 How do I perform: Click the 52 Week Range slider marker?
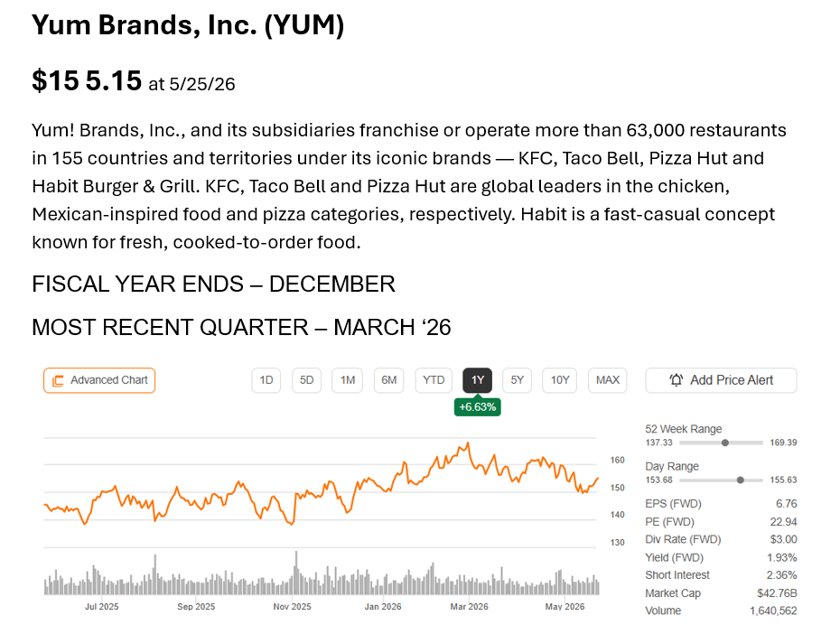[724, 443]
